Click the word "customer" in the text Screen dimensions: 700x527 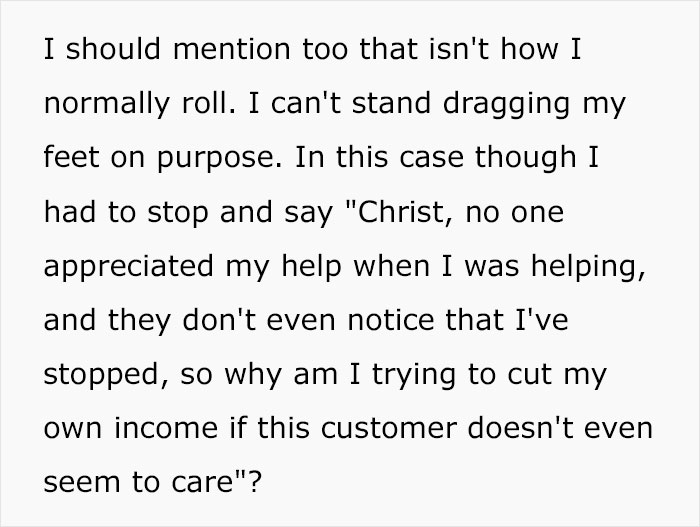388,428
